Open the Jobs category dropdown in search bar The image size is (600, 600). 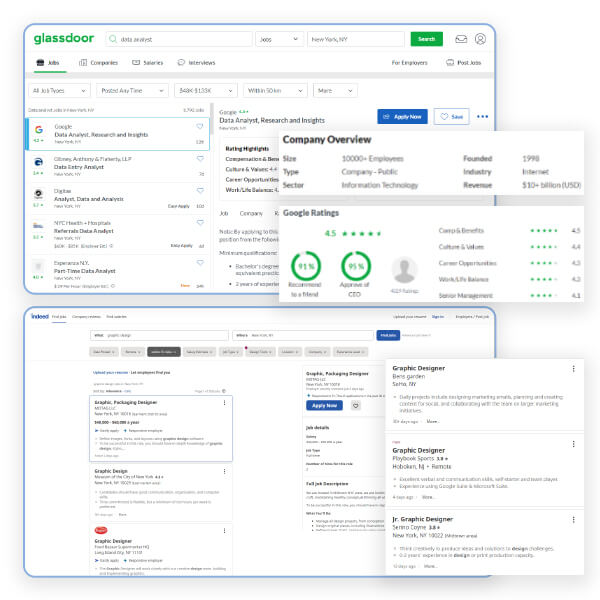click(x=279, y=39)
